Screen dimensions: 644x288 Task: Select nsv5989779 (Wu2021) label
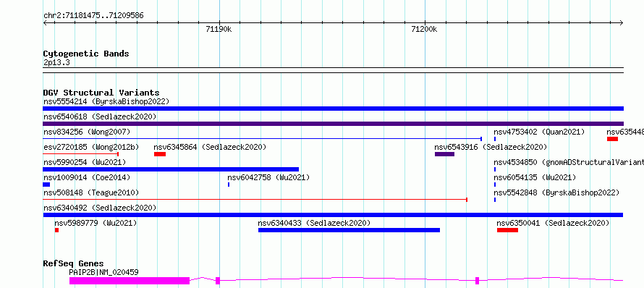point(96,223)
